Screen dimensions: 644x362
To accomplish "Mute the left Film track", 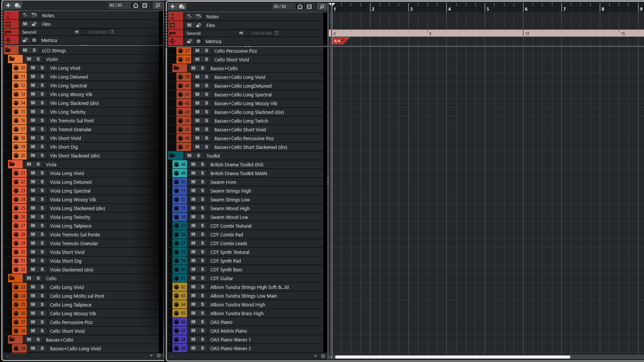I will pos(25,24).
